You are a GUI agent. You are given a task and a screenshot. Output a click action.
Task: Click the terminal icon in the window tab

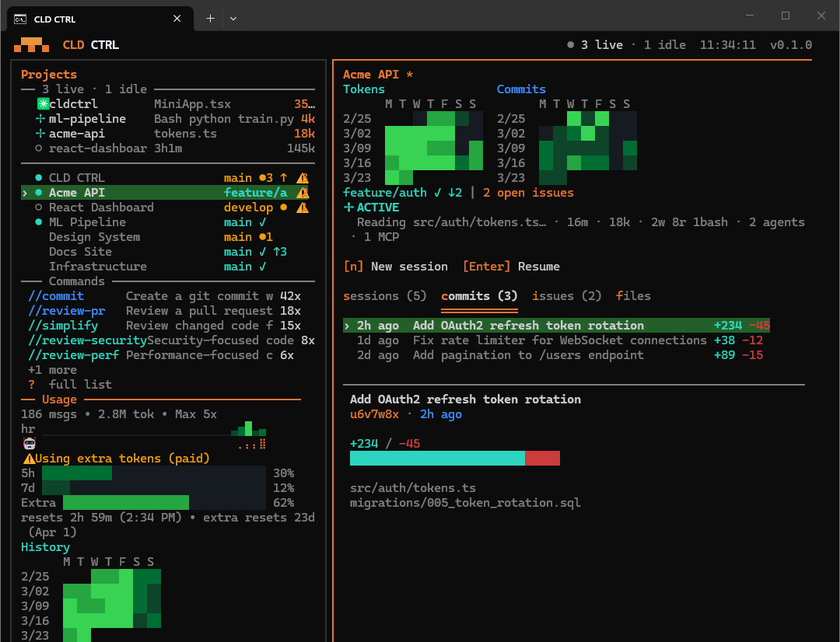pos(20,19)
